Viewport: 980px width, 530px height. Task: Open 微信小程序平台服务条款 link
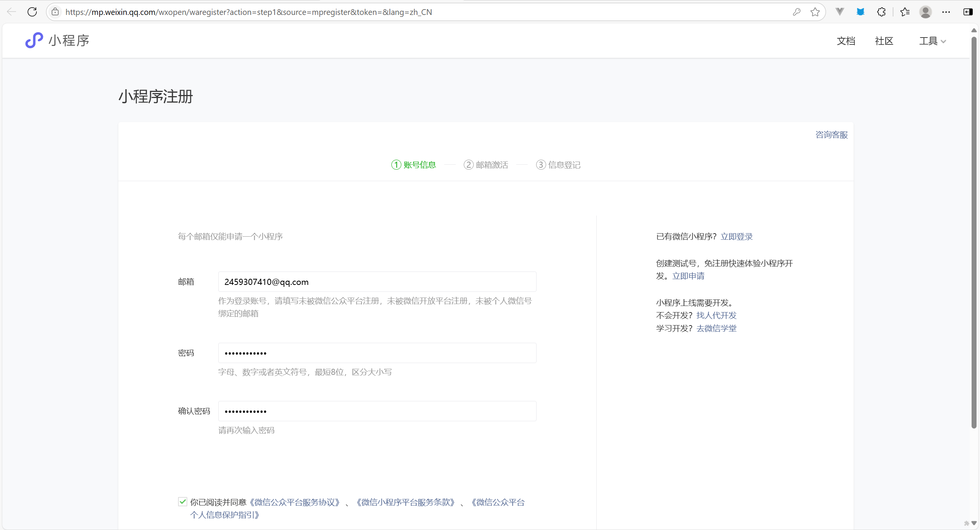coord(405,502)
